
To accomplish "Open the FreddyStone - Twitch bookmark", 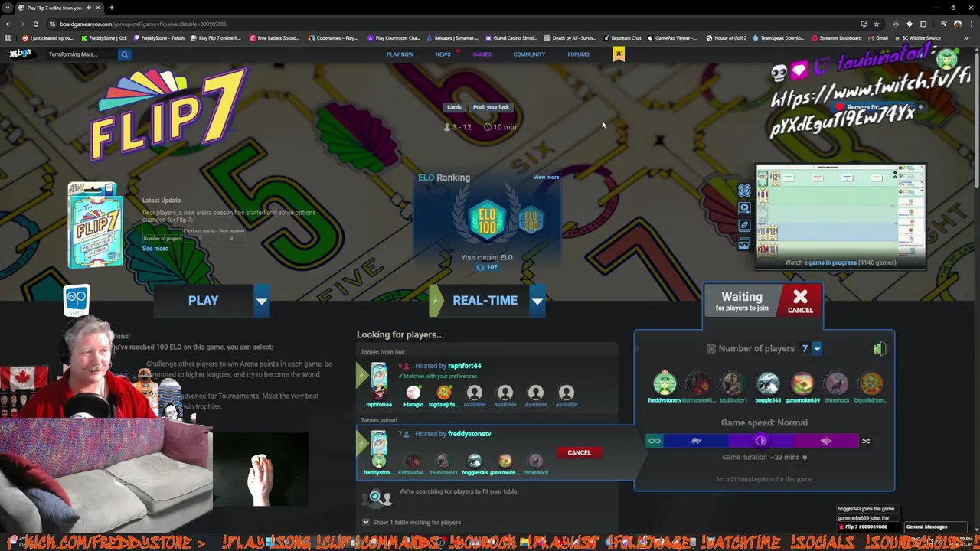I will click(158, 38).
